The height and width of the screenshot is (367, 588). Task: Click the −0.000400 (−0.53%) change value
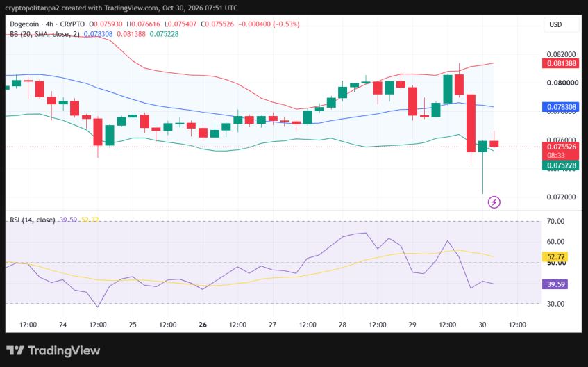click(269, 24)
